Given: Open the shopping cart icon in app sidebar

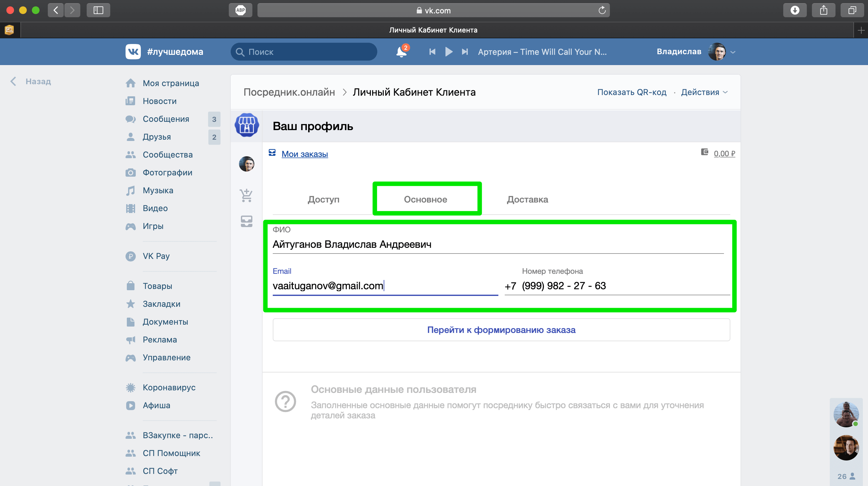Looking at the screenshot, I should (x=246, y=195).
